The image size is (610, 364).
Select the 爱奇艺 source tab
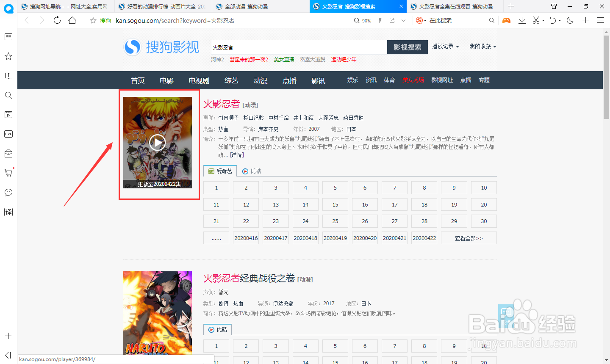click(220, 171)
